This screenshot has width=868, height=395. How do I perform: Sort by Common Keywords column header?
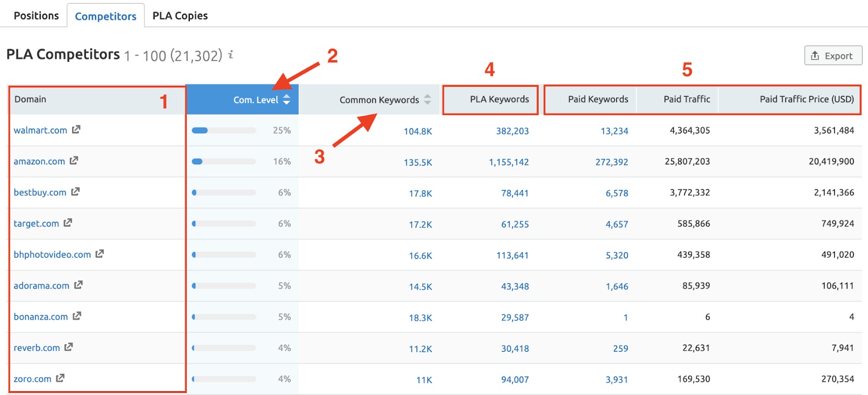coord(369,99)
